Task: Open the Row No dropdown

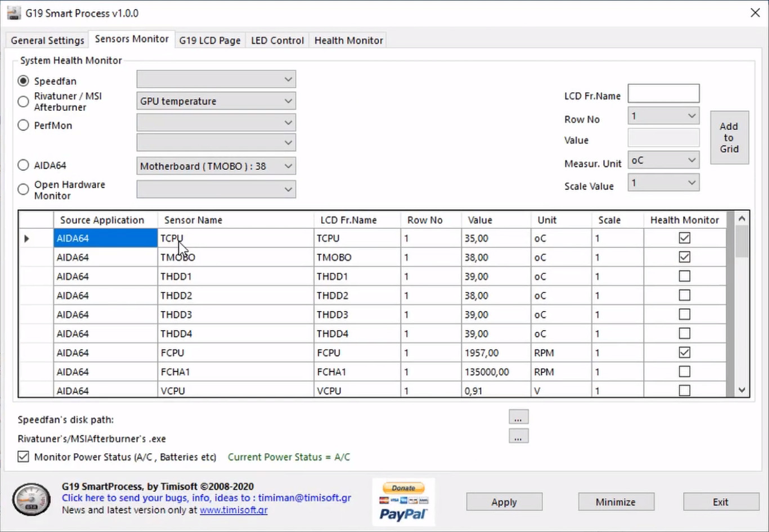Action: [663, 116]
